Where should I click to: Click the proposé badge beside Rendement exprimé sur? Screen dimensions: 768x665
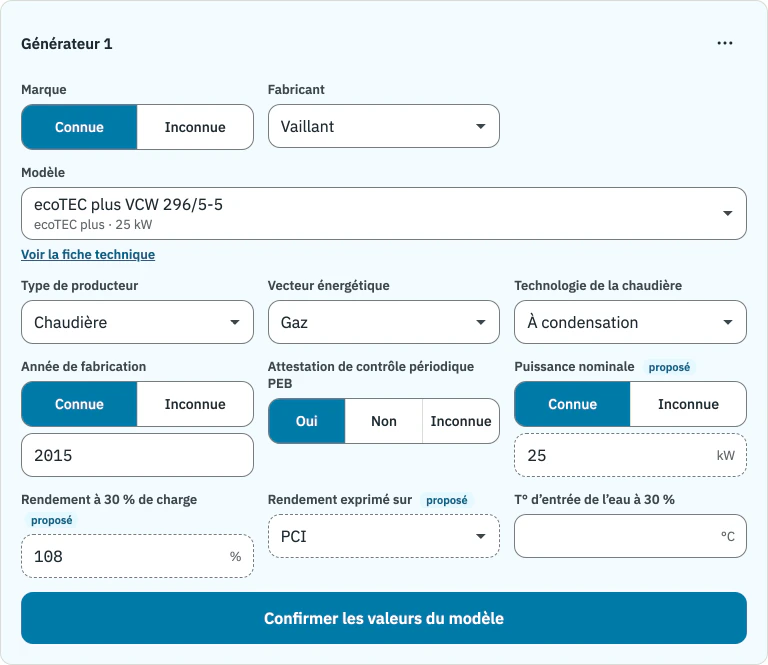point(447,500)
